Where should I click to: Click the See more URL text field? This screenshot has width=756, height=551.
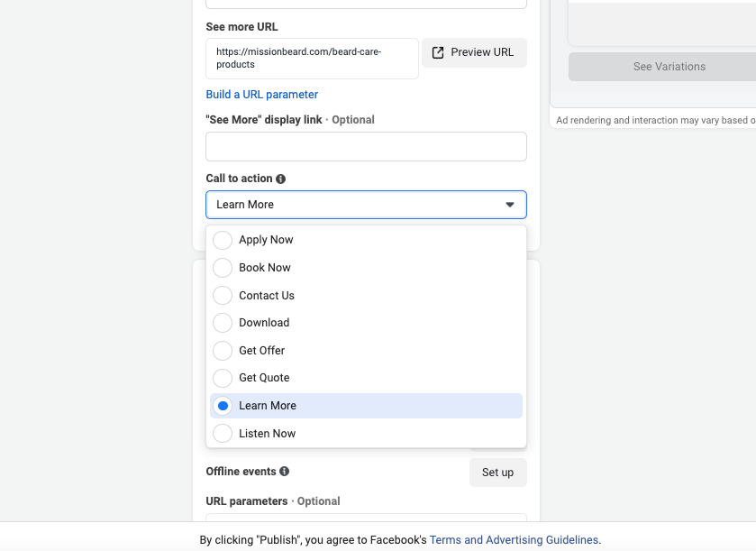(x=313, y=59)
